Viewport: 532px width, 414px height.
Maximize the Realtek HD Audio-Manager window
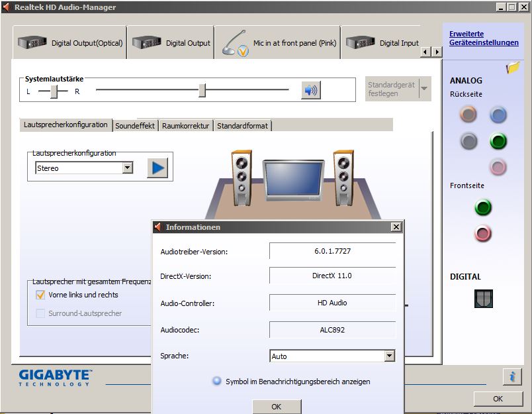pos(512,7)
